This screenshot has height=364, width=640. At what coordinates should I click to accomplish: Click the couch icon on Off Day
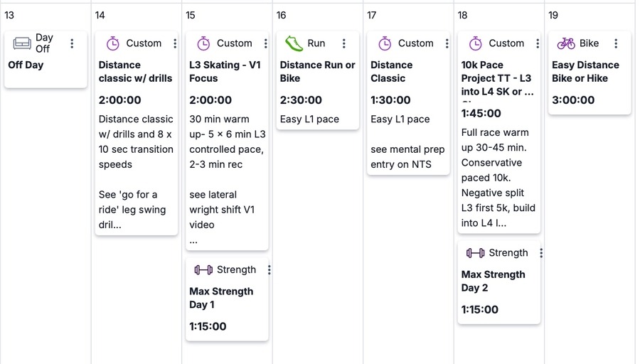(22, 43)
